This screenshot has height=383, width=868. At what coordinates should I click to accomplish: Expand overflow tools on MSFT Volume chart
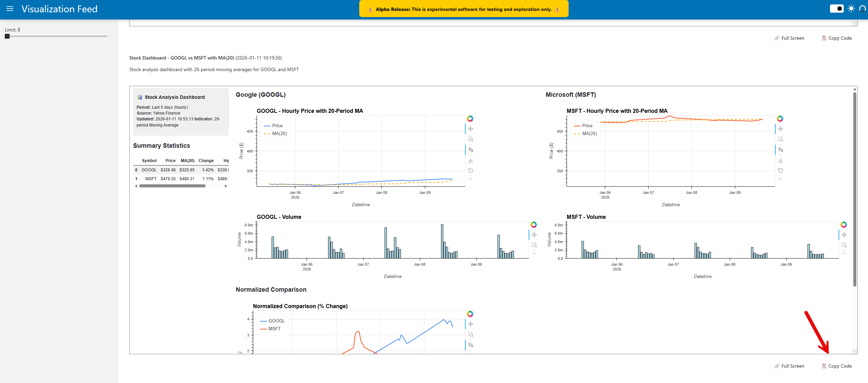point(844,253)
